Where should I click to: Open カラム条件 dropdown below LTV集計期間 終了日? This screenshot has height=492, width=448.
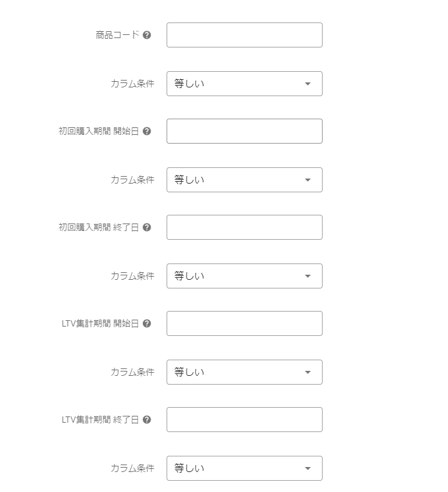click(244, 468)
